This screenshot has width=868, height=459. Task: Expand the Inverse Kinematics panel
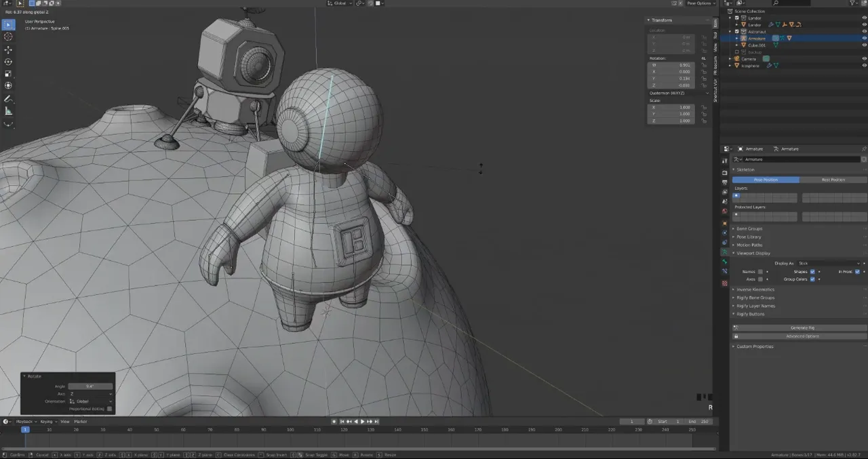coord(755,290)
